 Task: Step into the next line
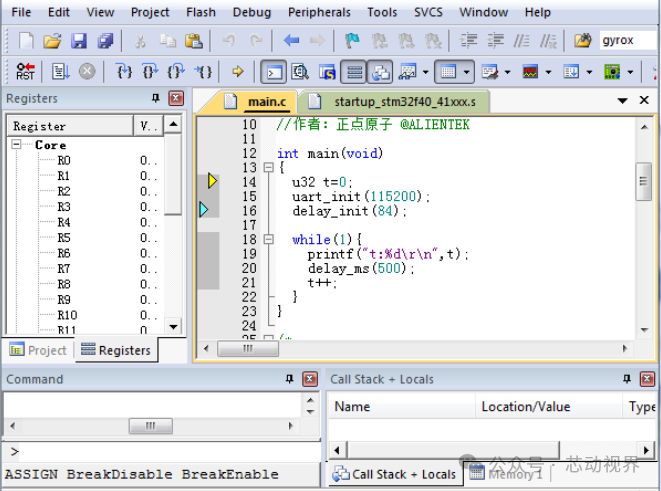click(124, 71)
